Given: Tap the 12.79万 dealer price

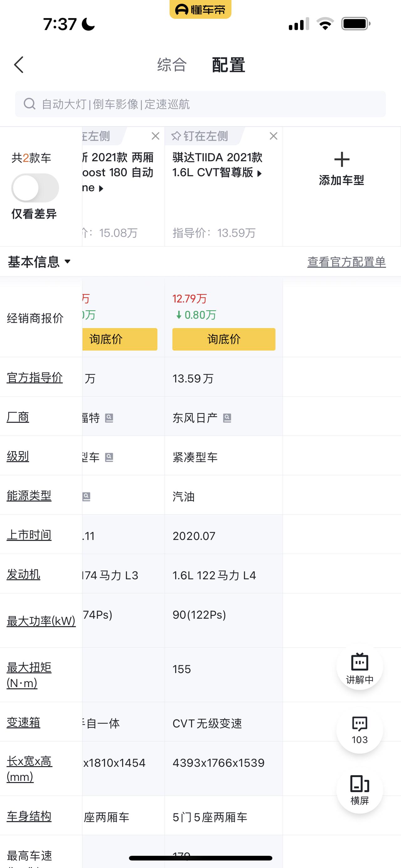Looking at the screenshot, I should click(x=190, y=298).
